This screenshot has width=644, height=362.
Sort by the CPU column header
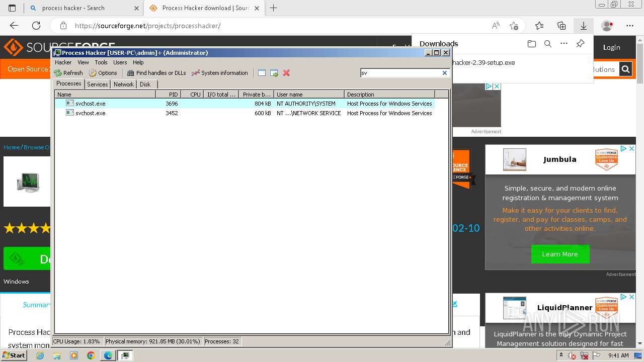(192, 94)
